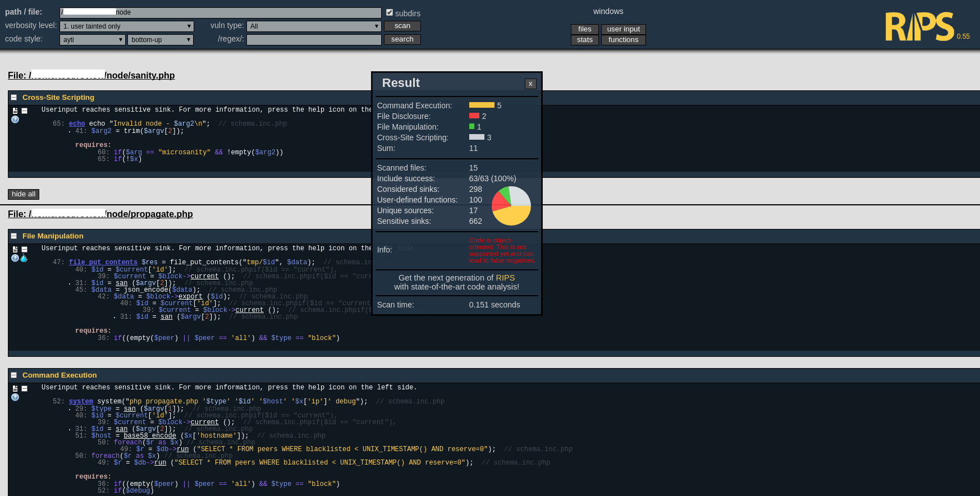
Task: Click the '0.151 seconds' scan time value
Action: [494, 305]
